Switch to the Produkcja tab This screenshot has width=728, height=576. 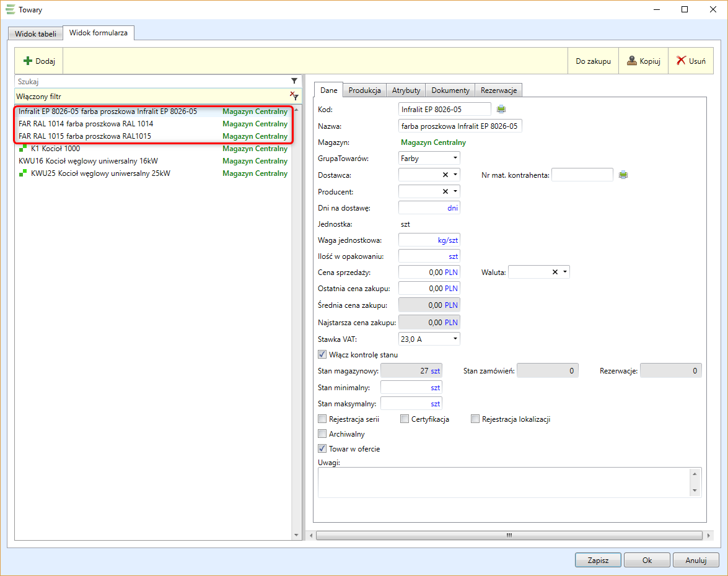tap(364, 90)
